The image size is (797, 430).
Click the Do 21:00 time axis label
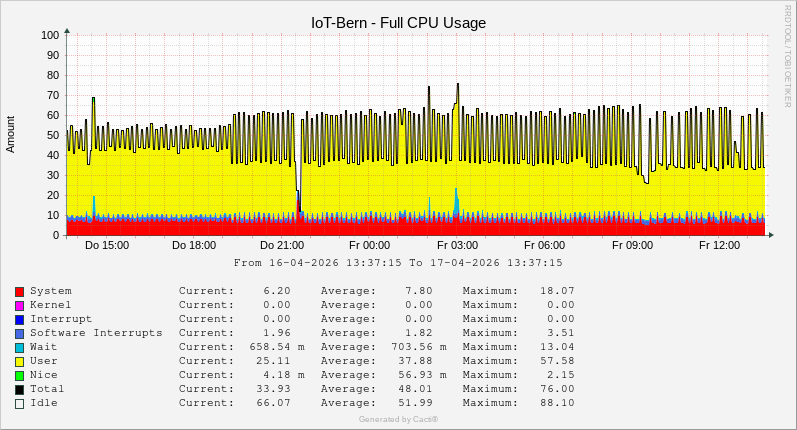coord(282,245)
